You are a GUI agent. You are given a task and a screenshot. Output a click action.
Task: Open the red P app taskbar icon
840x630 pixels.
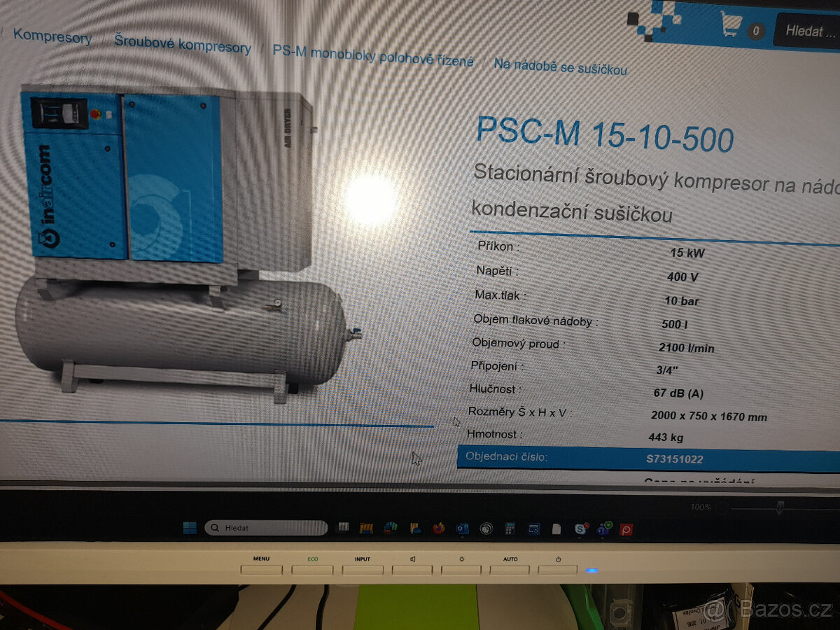pos(626,529)
